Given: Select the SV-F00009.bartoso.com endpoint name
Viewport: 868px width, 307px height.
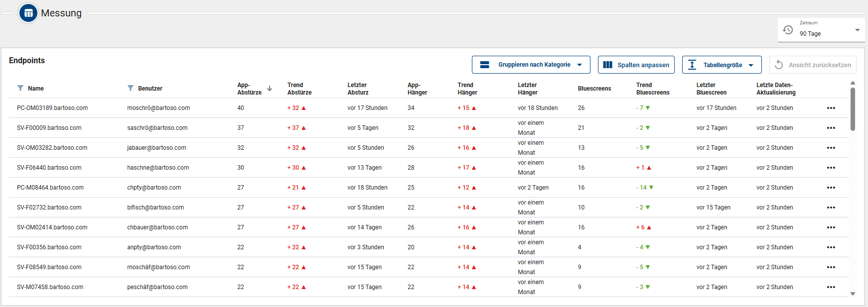Looking at the screenshot, I should [49, 128].
